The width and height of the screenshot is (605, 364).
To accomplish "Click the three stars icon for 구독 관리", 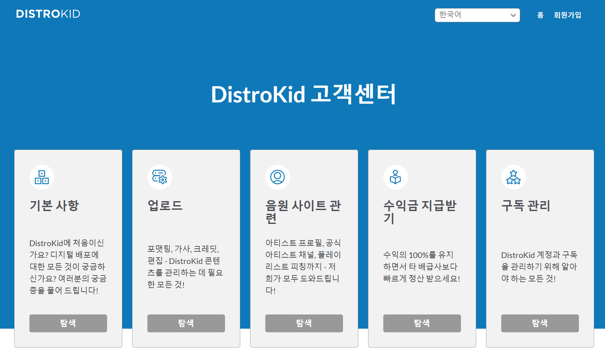I will [x=513, y=177].
